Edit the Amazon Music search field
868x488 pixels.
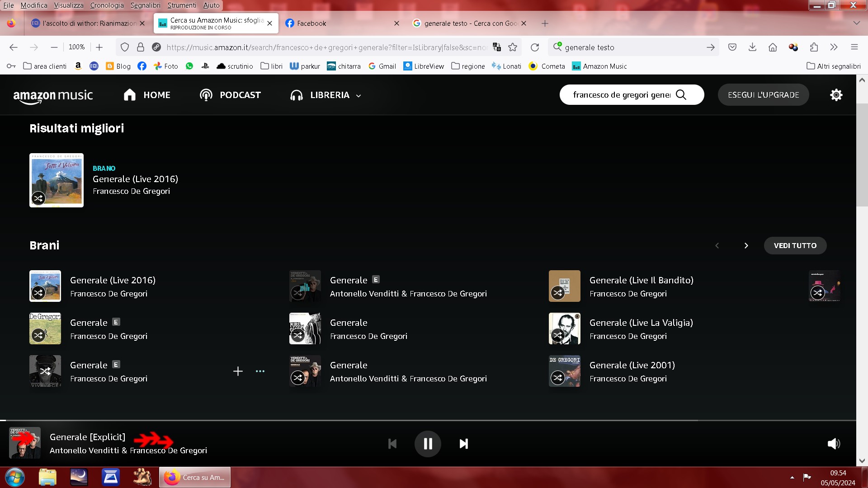(x=622, y=94)
